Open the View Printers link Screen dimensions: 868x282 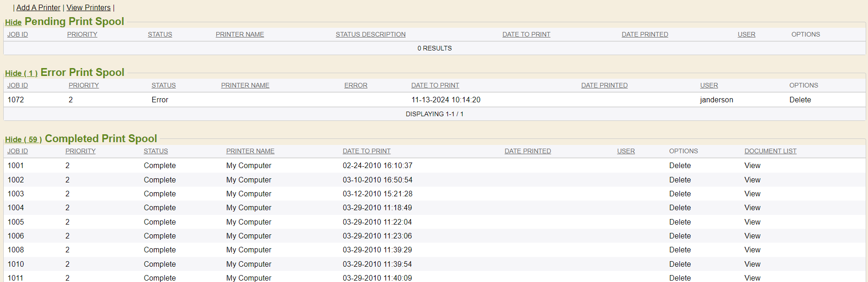point(88,7)
